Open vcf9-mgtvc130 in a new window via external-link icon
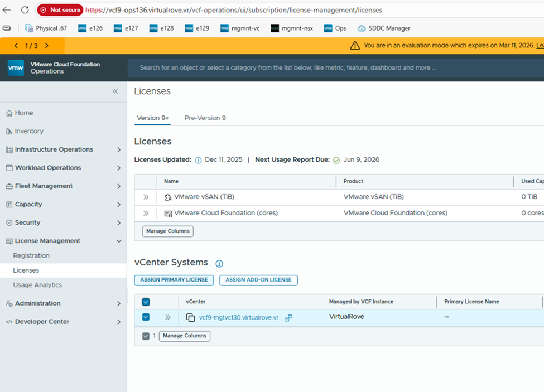 [288, 317]
